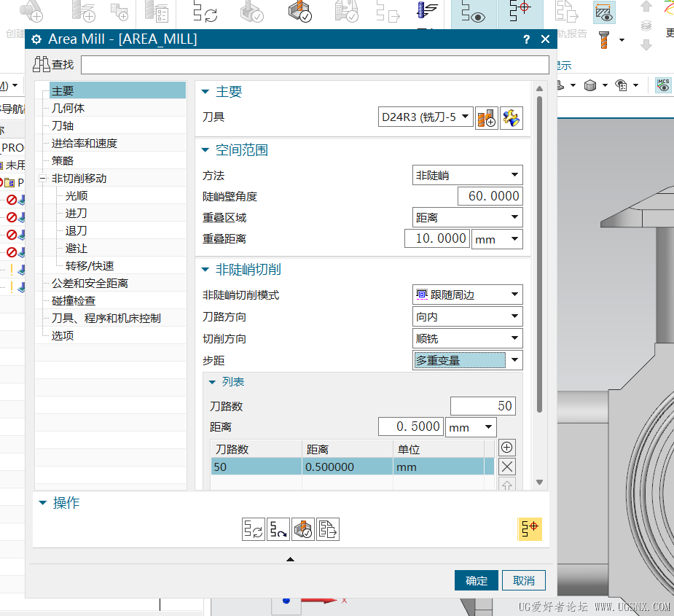Click the Verify tool path icon under 操作
This screenshot has width=674, height=616.
[302, 529]
